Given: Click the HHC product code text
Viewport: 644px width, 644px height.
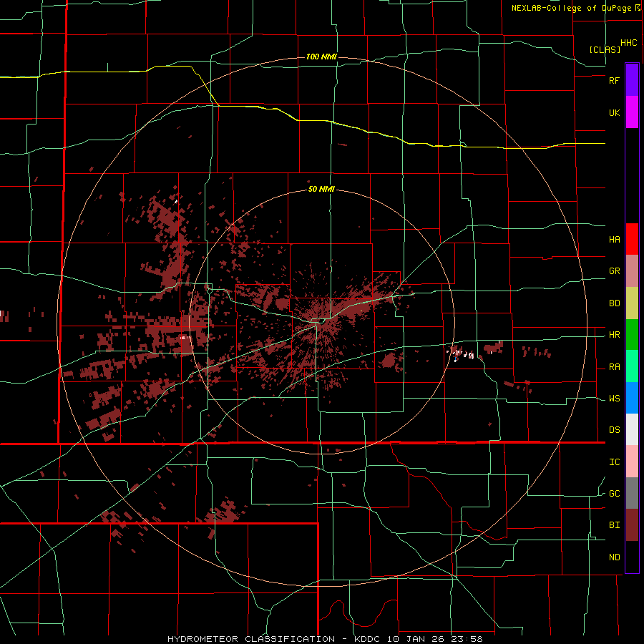Looking at the screenshot, I should 629,43.
